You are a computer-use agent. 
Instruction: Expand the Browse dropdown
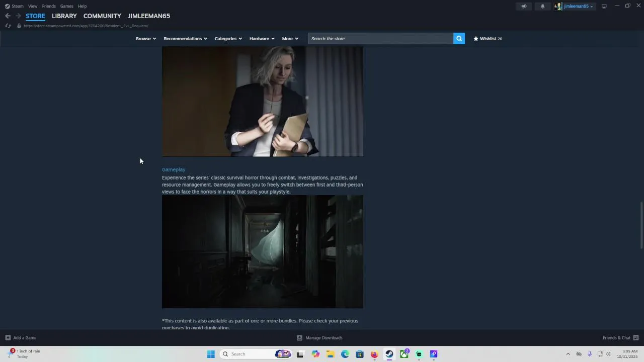[x=146, y=39]
